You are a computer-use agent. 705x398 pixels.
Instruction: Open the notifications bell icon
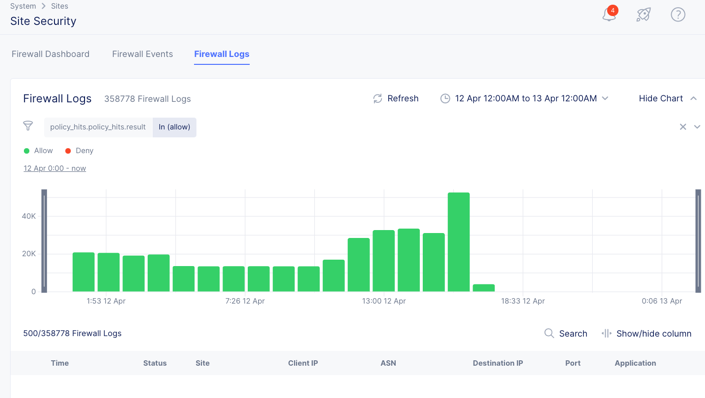coord(609,14)
